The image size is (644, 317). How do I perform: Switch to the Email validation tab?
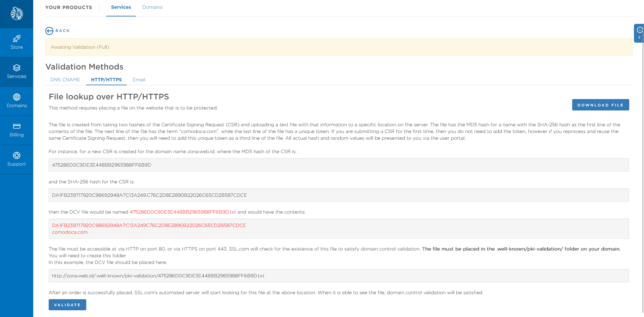[x=139, y=80]
